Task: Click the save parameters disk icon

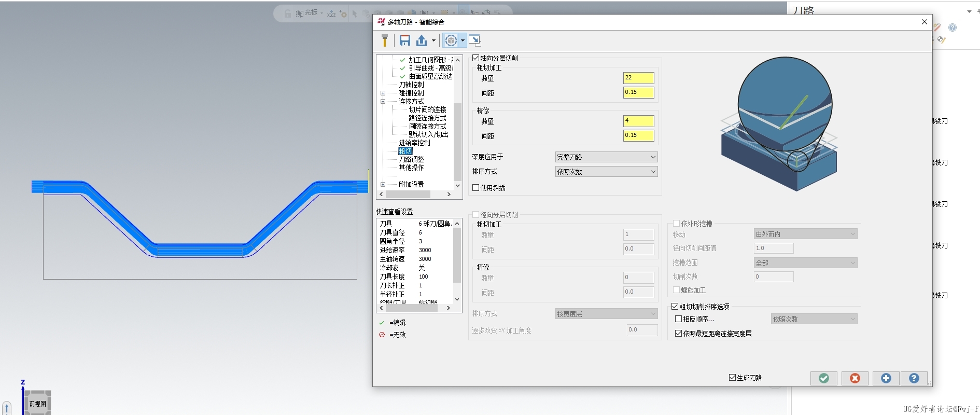Action: click(405, 40)
